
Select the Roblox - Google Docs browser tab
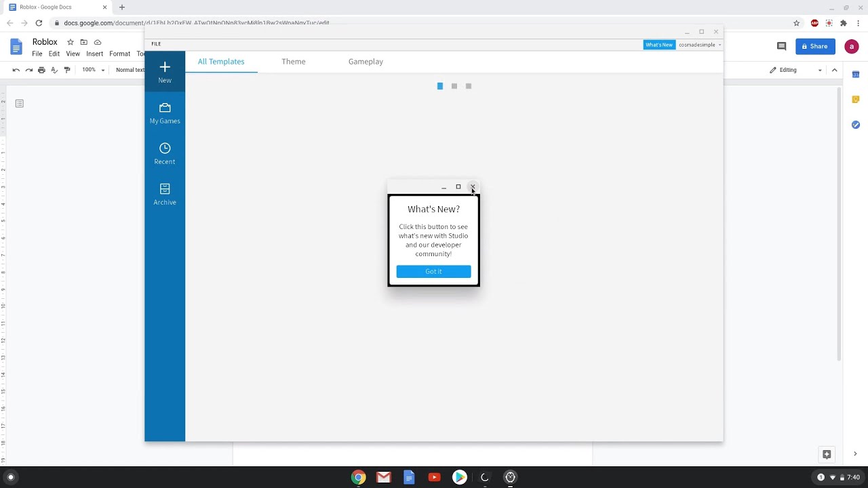[58, 7]
